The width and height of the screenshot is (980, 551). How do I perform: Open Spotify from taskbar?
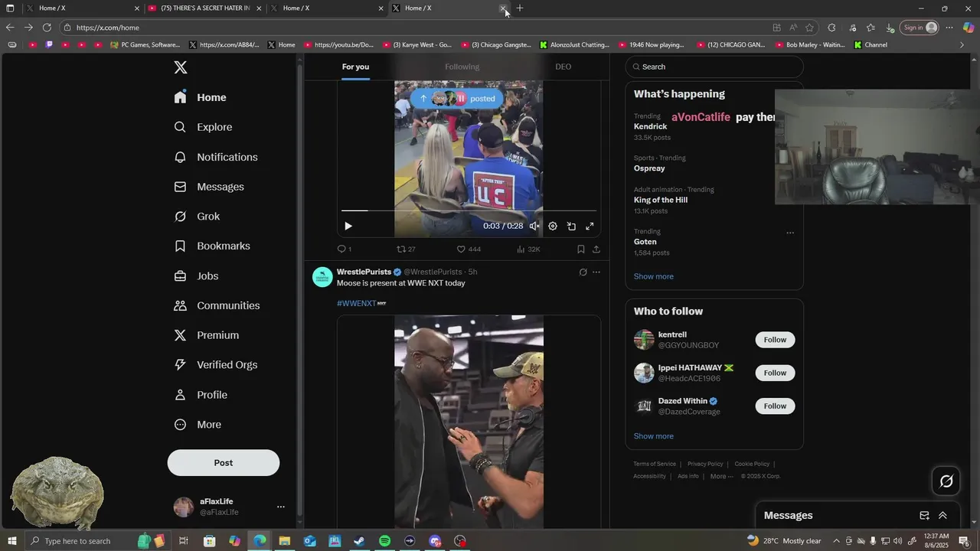click(x=384, y=541)
